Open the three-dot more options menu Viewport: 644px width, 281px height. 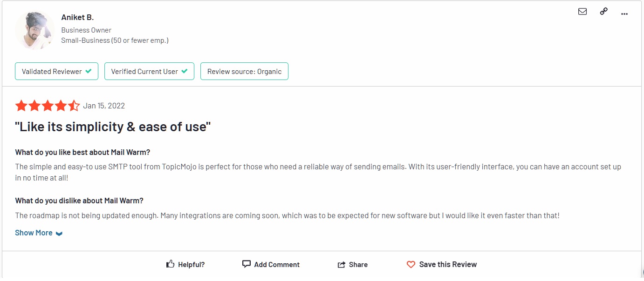click(624, 14)
